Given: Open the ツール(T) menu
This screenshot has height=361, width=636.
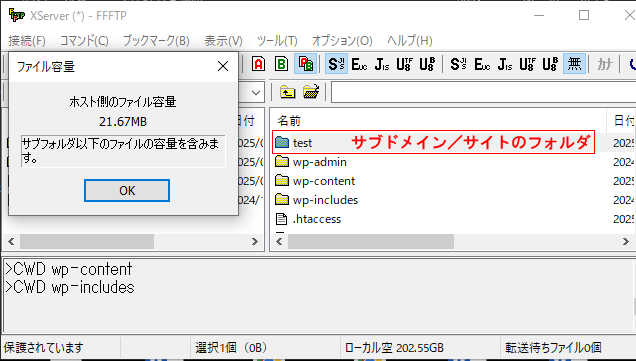Looking at the screenshot, I should (x=277, y=41).
